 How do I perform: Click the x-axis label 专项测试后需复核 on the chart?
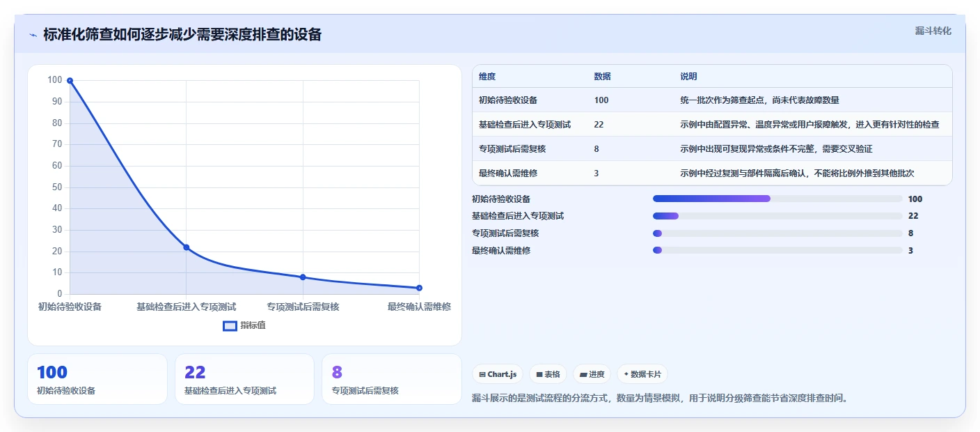(303, 307)
